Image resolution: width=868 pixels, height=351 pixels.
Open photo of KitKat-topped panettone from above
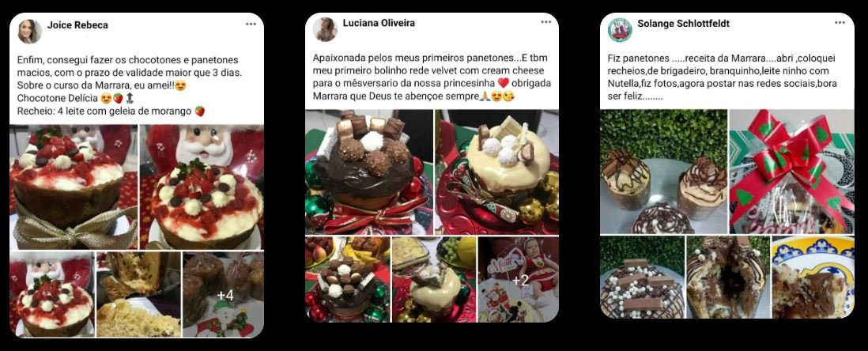pyautogui.click(x=643, y=277)
